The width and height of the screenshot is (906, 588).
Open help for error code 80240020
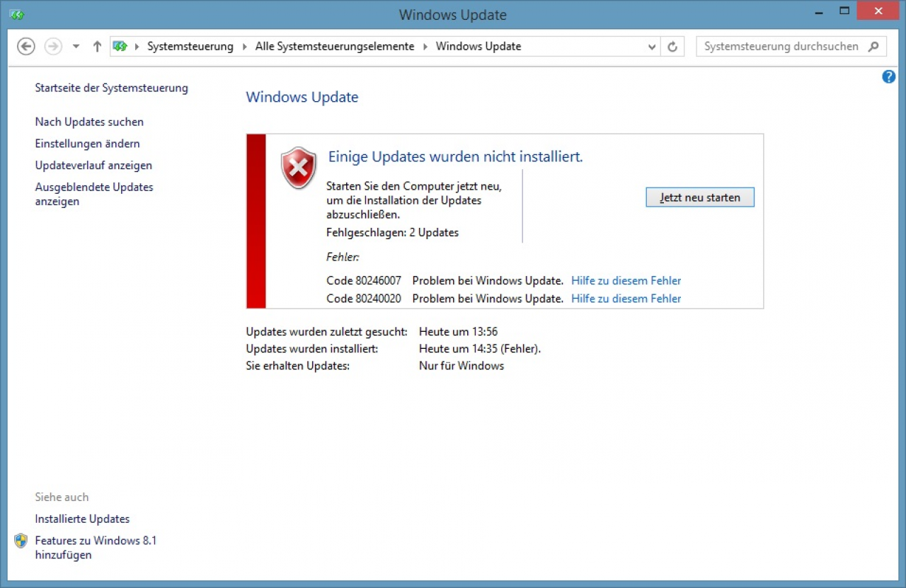coord(626,299)
